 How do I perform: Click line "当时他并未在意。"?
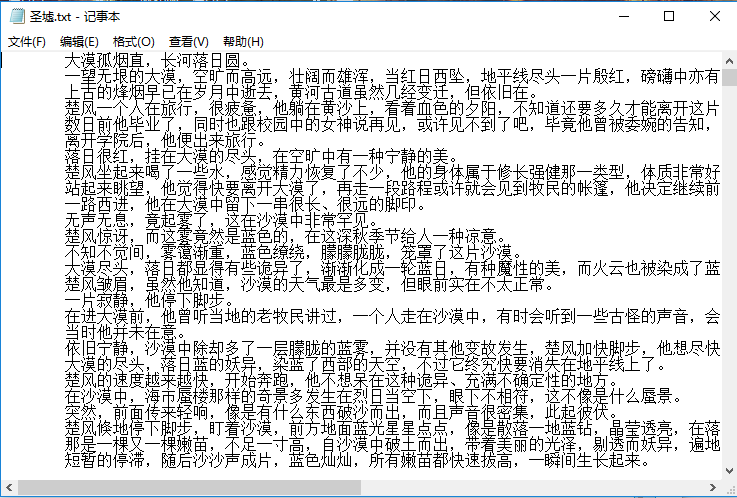127,332
